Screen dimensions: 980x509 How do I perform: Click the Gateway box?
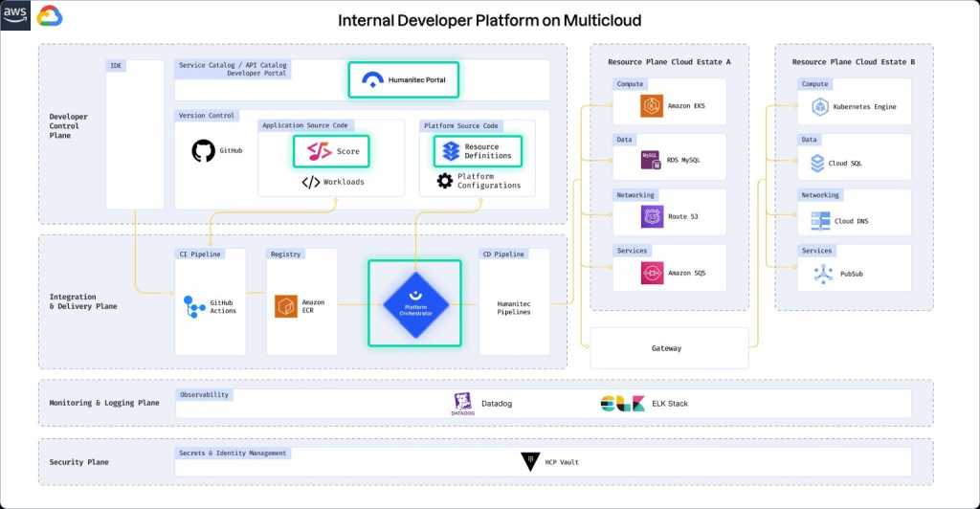[x=666, y=348]
